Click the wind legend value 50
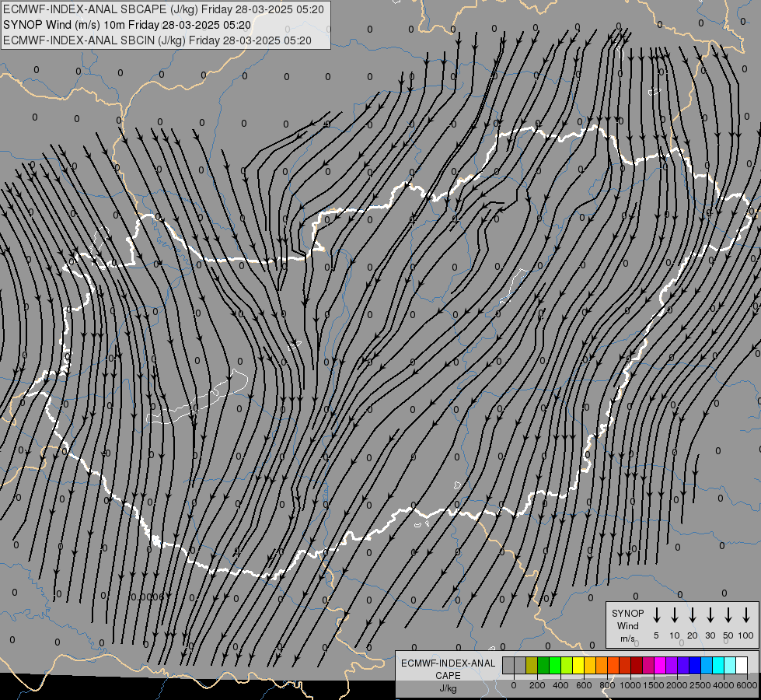This screenshot has width=761, height=700. 728,635
